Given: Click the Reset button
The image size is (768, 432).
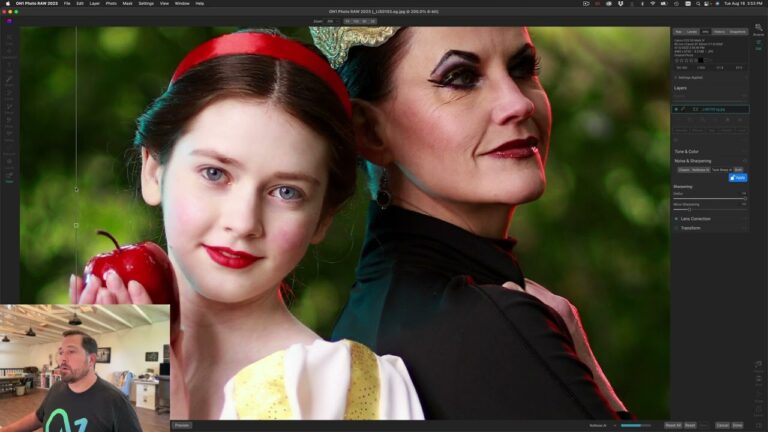Looking at the screenshot, I should (x=690, y=425).
